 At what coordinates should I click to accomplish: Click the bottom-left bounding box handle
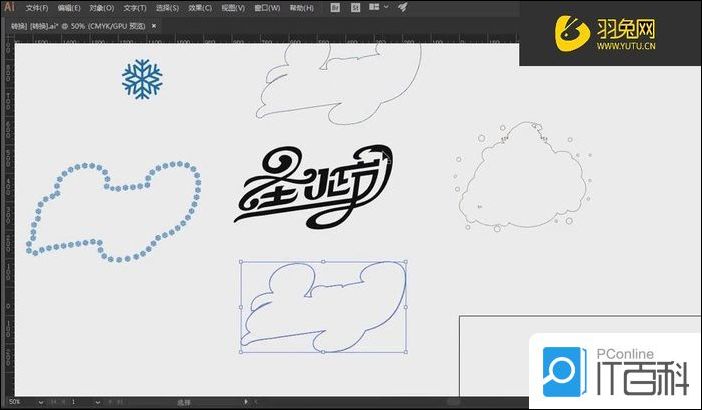point(241,352)
